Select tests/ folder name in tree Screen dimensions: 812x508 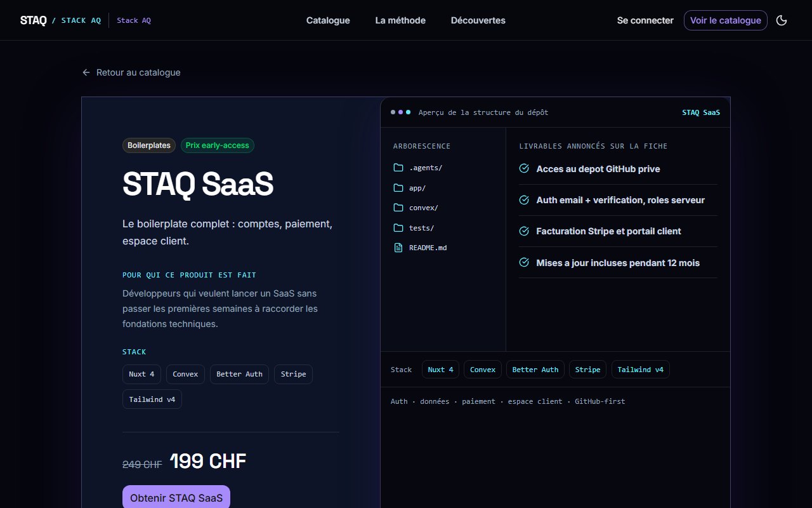tap(422, 228)
